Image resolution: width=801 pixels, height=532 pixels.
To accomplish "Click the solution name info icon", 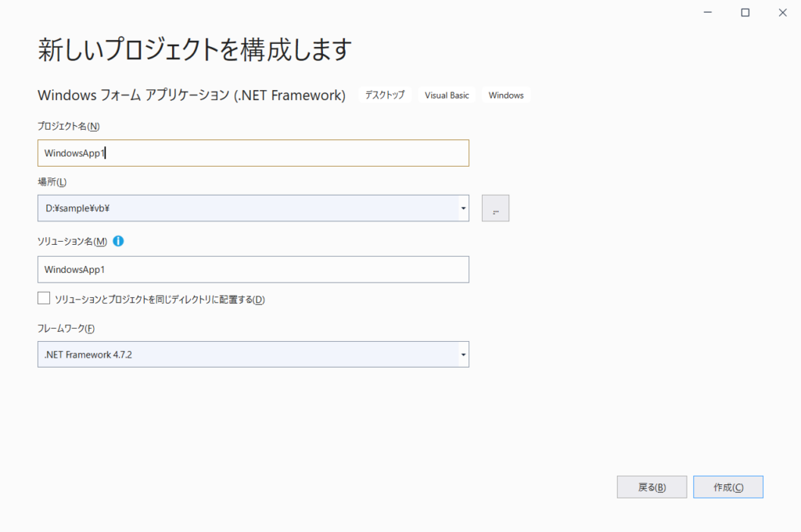I will (118, 241).
